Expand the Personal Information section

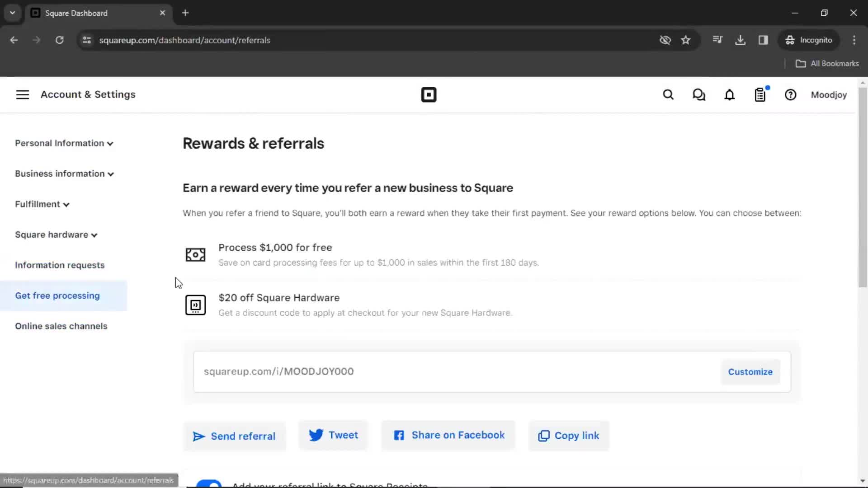63,143
